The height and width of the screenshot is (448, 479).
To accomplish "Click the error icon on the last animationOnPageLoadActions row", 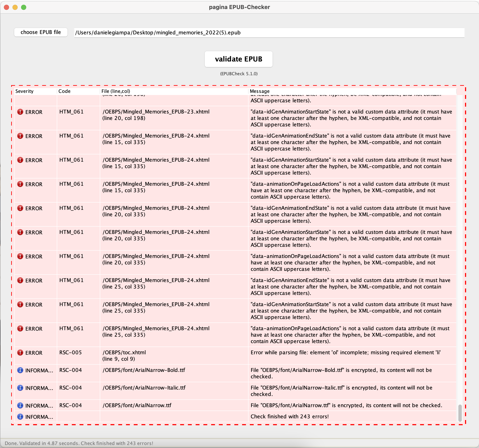I will [20, 328].
